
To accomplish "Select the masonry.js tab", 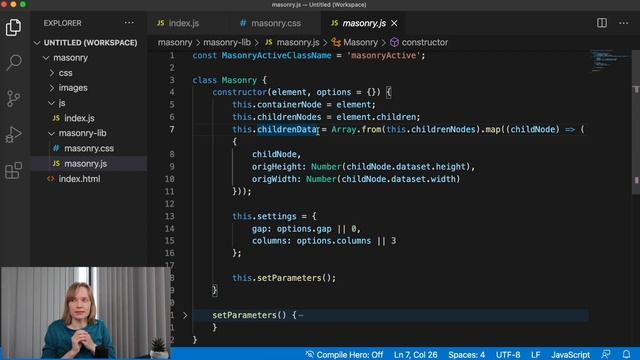I will tap(364, 23).
